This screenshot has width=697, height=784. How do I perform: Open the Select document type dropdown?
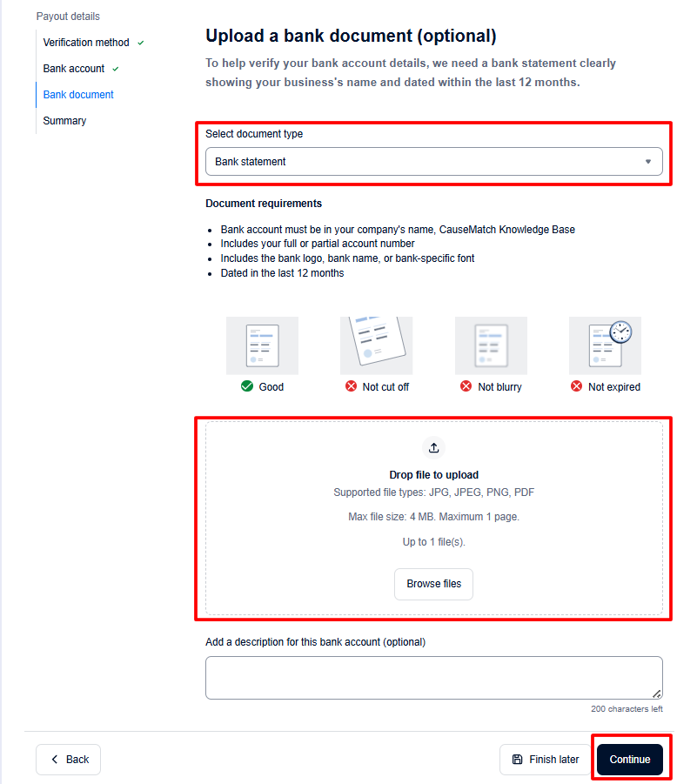pos(434,162)
